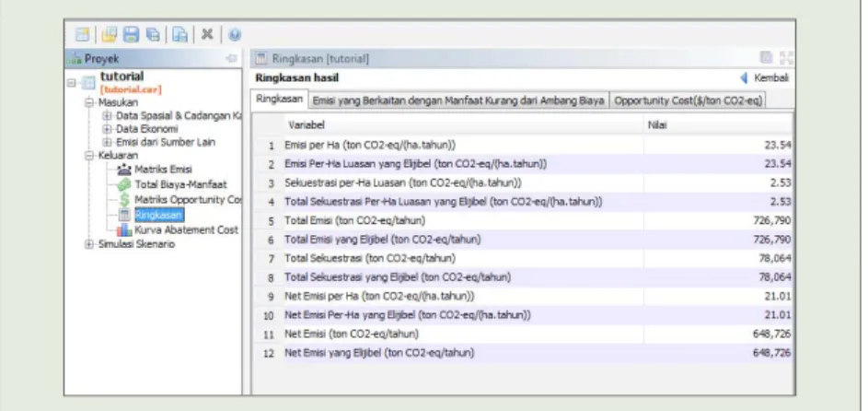This screenshot has height=411, width=868.
Task: Open the Opportunity Cost($/ton CO2-eq) tab
Action: [x=689, y=100]
